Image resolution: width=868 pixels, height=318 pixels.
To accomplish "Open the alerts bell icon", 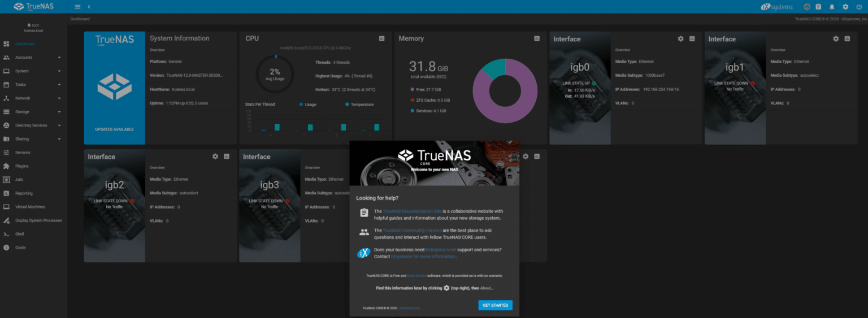I will click(832, 7).
